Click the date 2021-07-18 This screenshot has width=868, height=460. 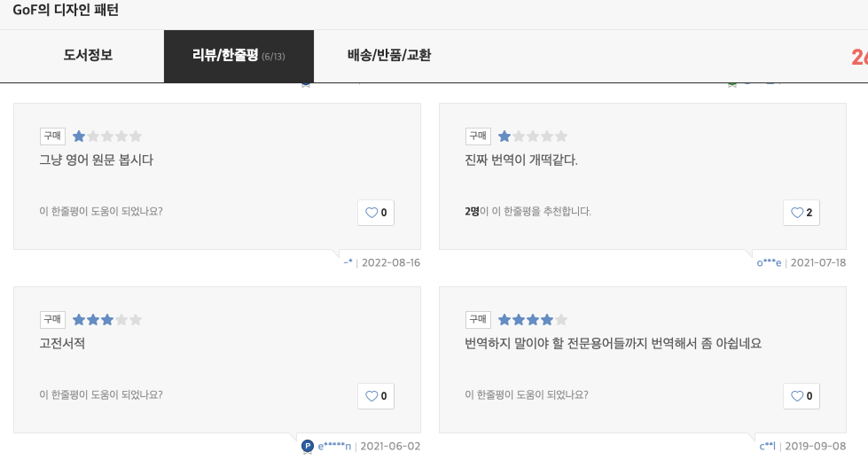click(x=818, y=263)
